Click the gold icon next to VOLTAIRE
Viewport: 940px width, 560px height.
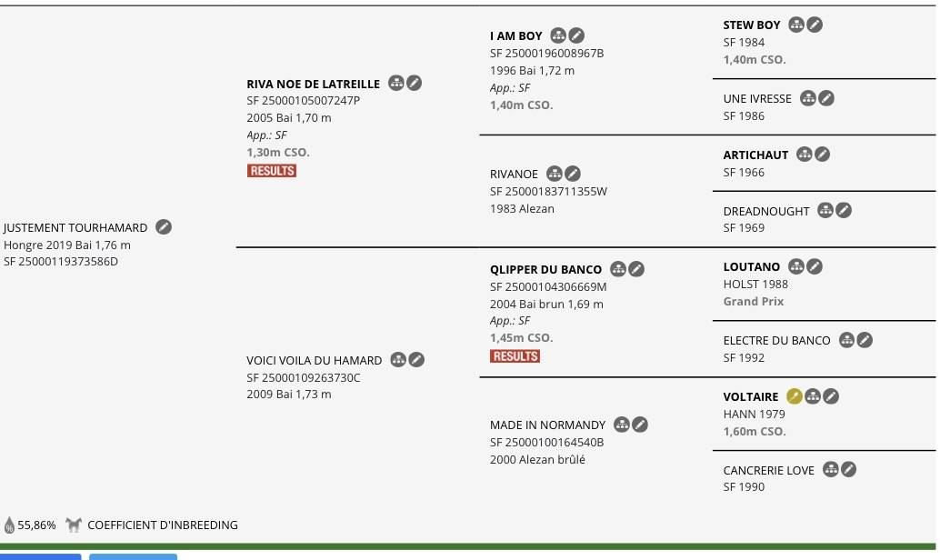(795, 395)
